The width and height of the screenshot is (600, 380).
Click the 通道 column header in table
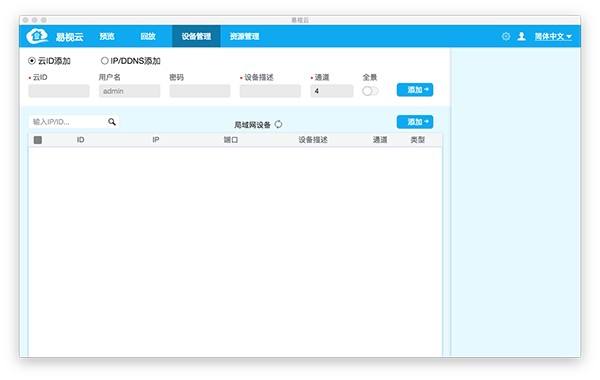coord(380,140)
